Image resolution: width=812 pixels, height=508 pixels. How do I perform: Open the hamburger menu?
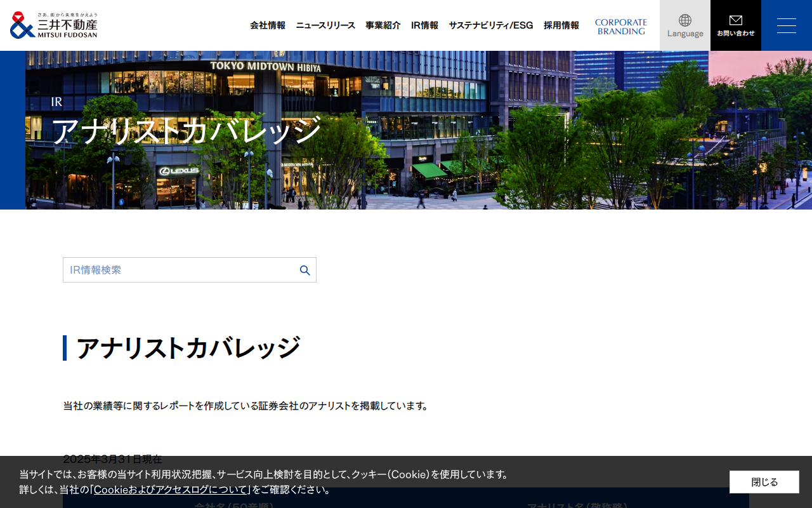point(787,25)
